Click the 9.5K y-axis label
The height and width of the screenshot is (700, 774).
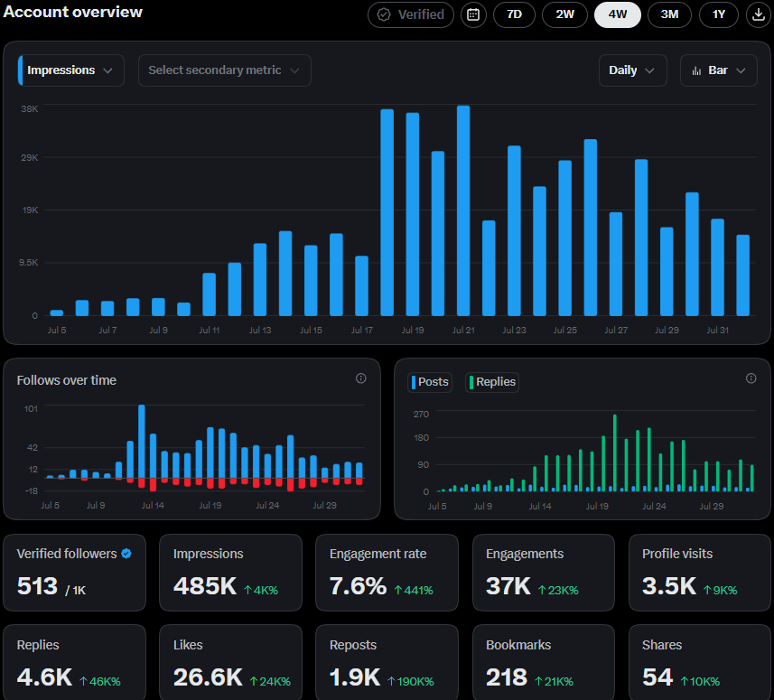pyautogui.click(x=29, y=263)
